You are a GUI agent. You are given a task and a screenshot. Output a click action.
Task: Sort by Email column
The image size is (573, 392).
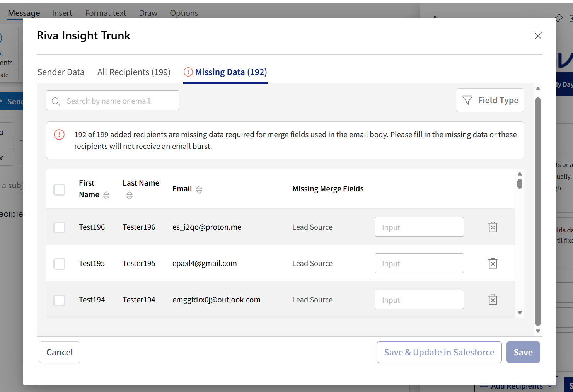199,189
